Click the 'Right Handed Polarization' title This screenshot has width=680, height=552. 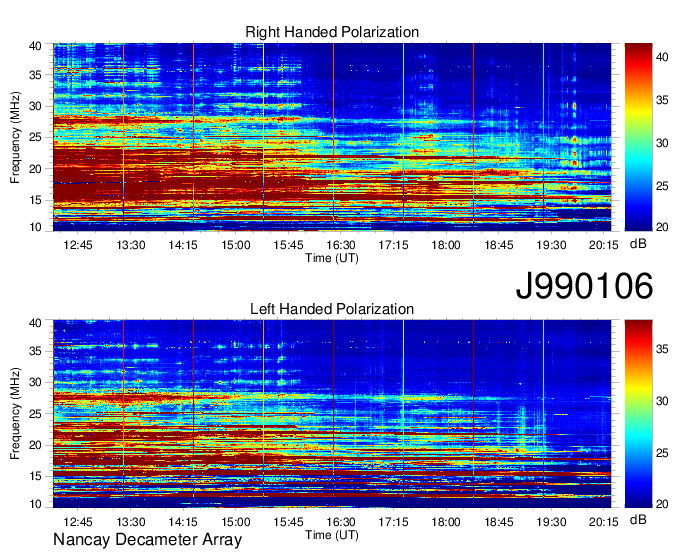point(332,32)
